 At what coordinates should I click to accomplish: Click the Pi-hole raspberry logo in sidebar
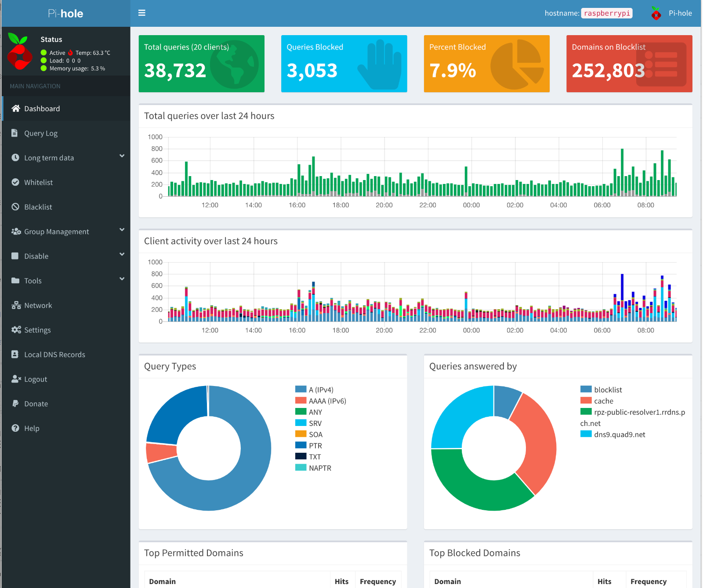tap(20, 51)
